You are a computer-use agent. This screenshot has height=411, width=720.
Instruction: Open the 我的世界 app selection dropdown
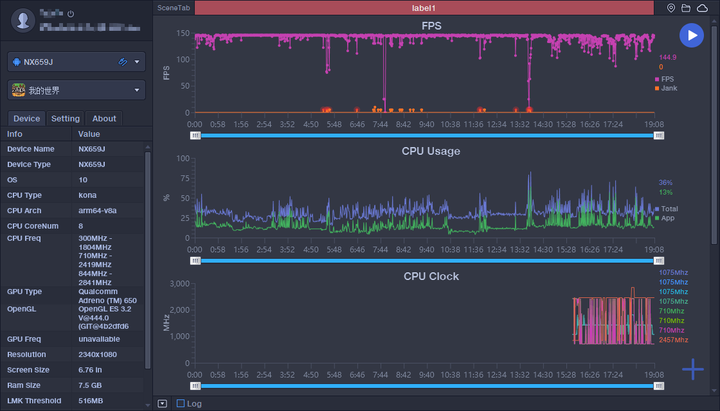pos(76,90)
